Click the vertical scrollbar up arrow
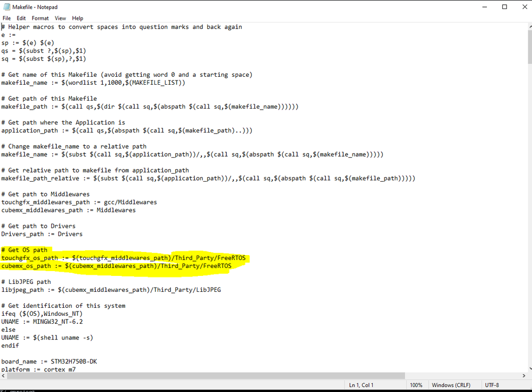 [530, 27]
